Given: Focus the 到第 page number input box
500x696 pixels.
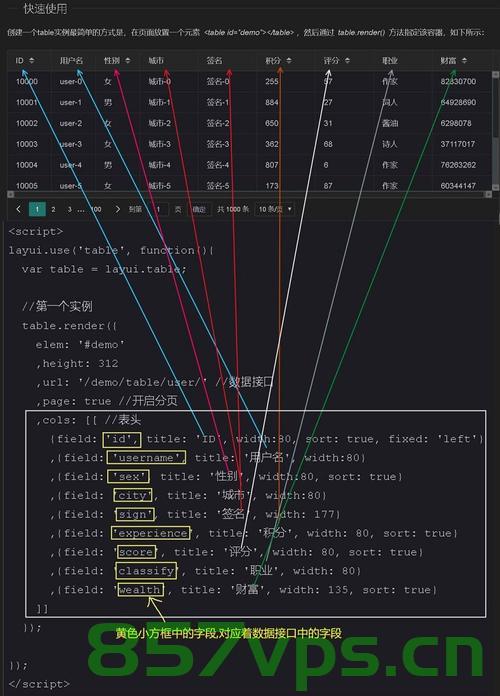Looking at the screenshot, I should coord(158,209).
